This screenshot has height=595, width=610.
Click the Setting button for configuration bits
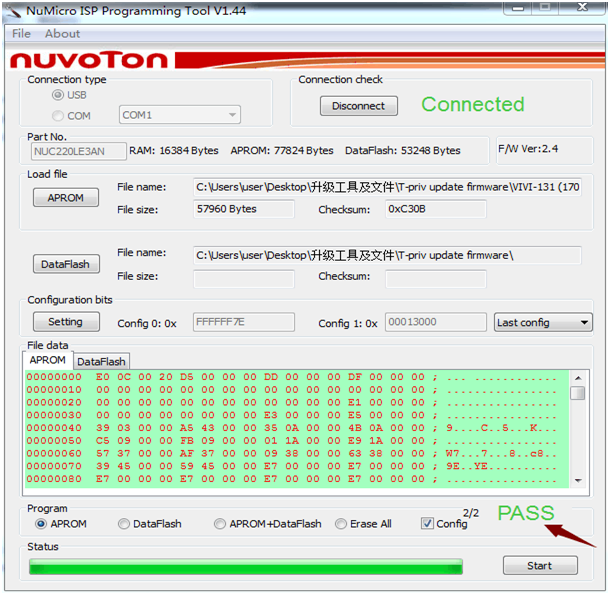point(66,322)
